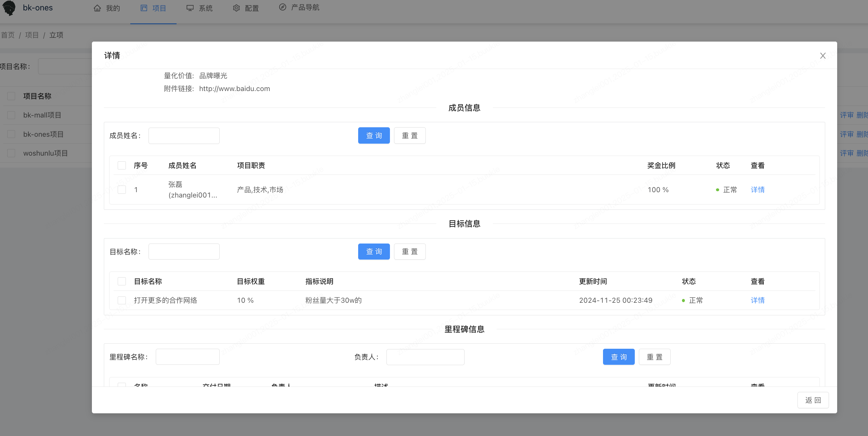Click the bk-ones avatar logo
The height and width of the screenshot is (436, 868).
click(9, 8)
